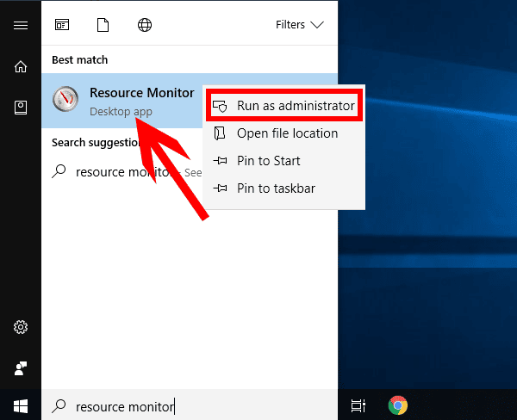The width and height of the screenshot is (517, 420).
Task: Click the shield icon beside Run as administrator
Action: click(220, 106)
